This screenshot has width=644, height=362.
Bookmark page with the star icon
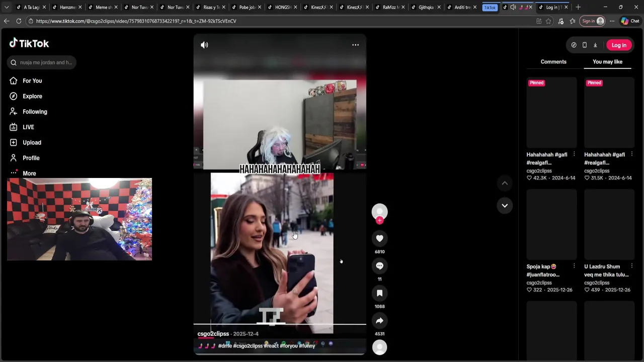pyautogui.click(x=548, y=21)
